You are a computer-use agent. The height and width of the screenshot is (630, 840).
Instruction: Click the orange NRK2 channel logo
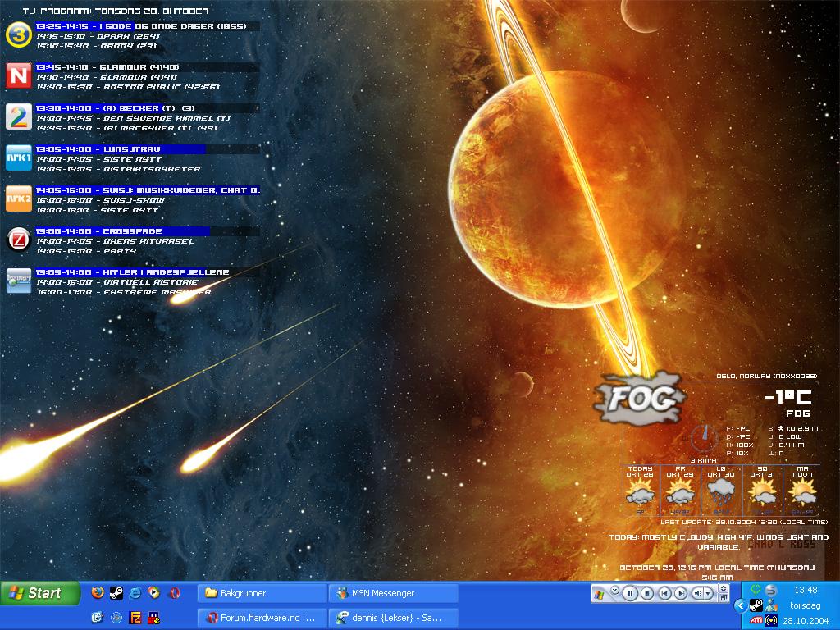coord(18,199)
